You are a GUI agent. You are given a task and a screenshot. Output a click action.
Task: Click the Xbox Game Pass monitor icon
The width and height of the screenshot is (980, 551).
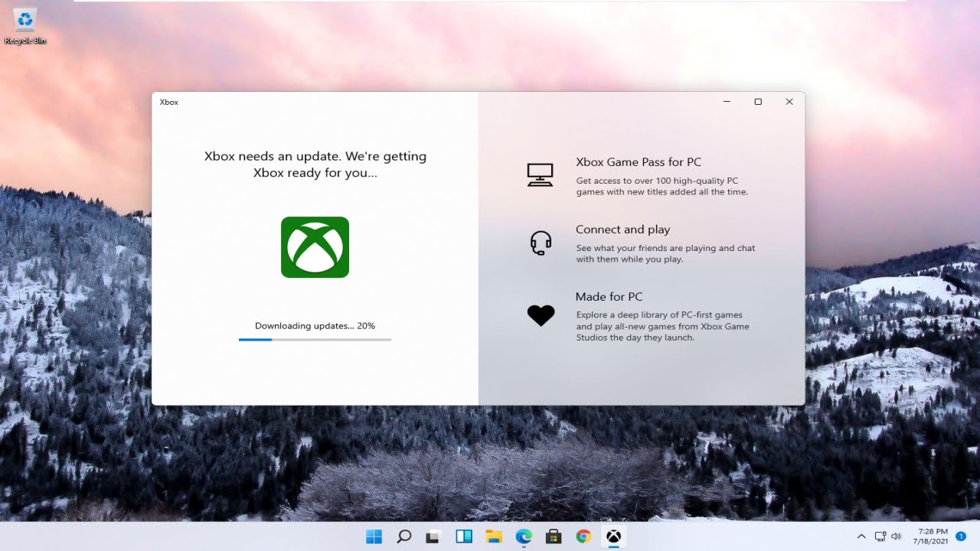540,175
